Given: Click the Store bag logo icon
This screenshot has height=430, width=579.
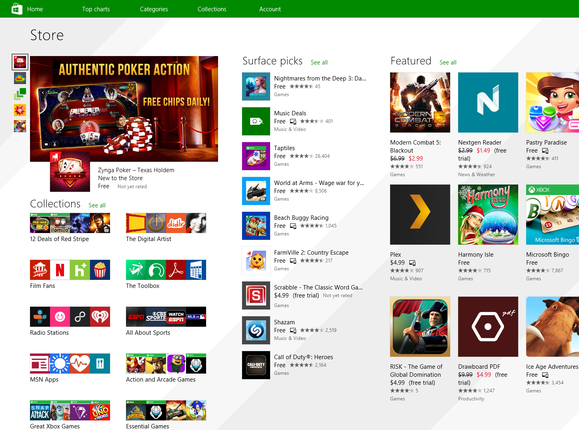Looking at the screenshot, I should (17, 8).
